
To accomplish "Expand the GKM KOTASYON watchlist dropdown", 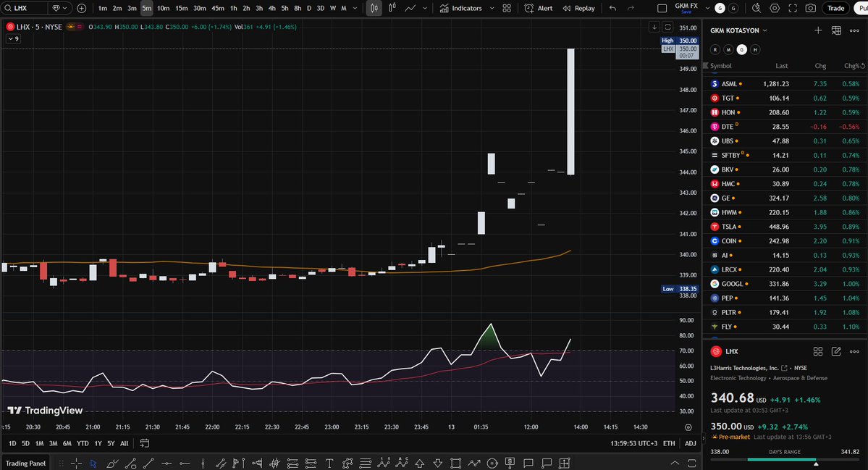I will coord(765,30).
